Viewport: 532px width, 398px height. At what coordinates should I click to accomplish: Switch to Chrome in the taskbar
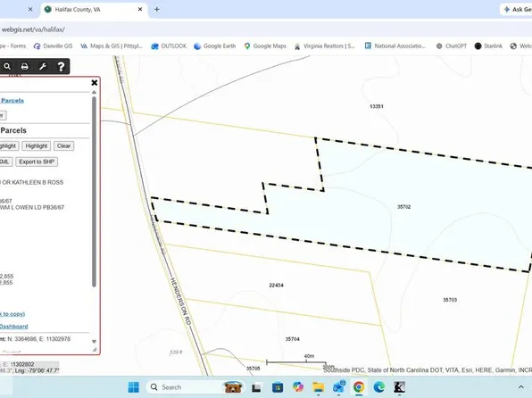click(x=359, y=387)
